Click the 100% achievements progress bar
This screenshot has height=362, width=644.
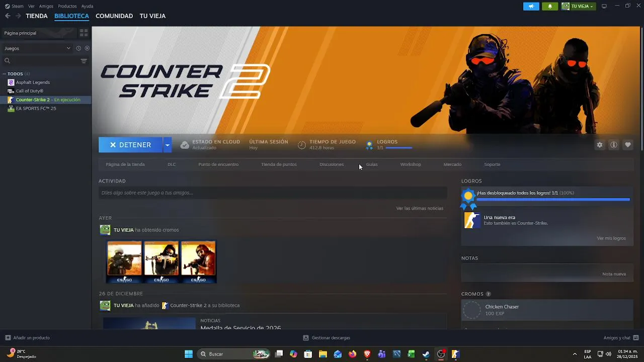tap(553, 200)
